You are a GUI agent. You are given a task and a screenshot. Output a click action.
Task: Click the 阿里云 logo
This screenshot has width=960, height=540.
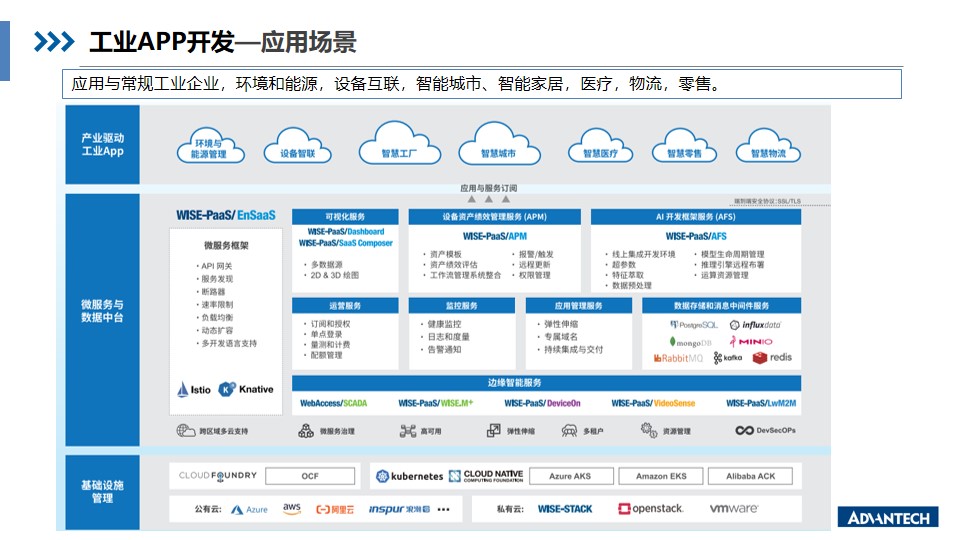[335, 509]
